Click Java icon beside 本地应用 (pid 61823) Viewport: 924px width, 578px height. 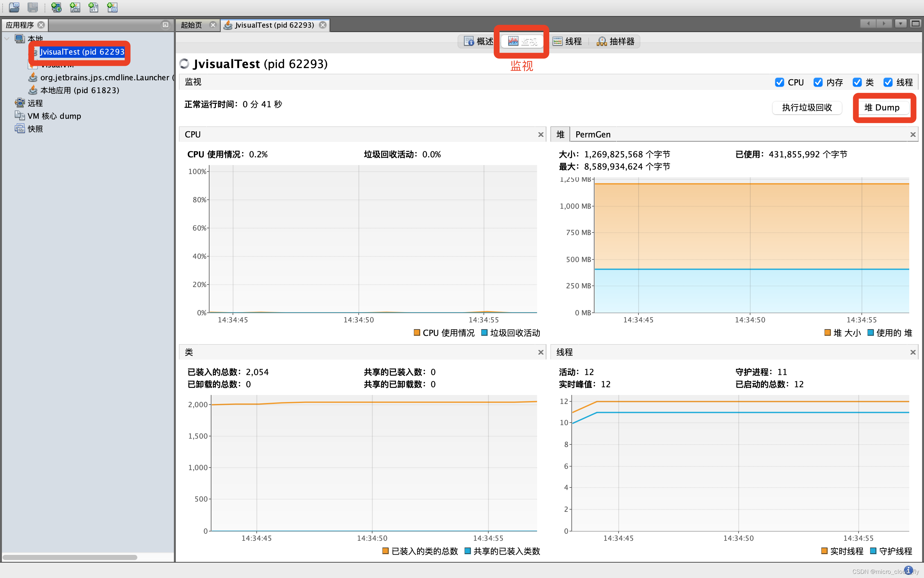point(33,90)
